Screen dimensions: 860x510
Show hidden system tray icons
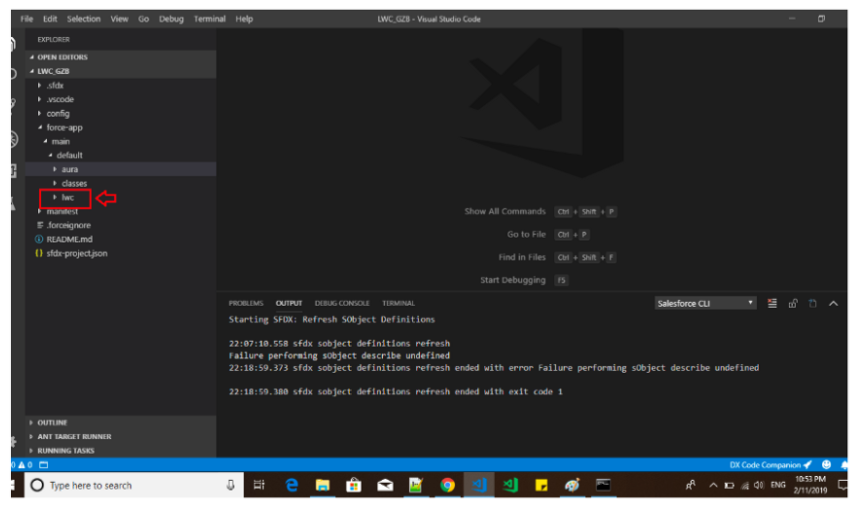(713, 485)
